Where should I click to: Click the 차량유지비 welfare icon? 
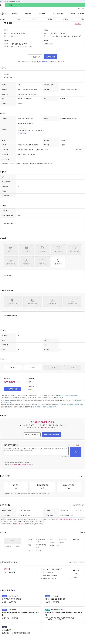click(42, 249)
